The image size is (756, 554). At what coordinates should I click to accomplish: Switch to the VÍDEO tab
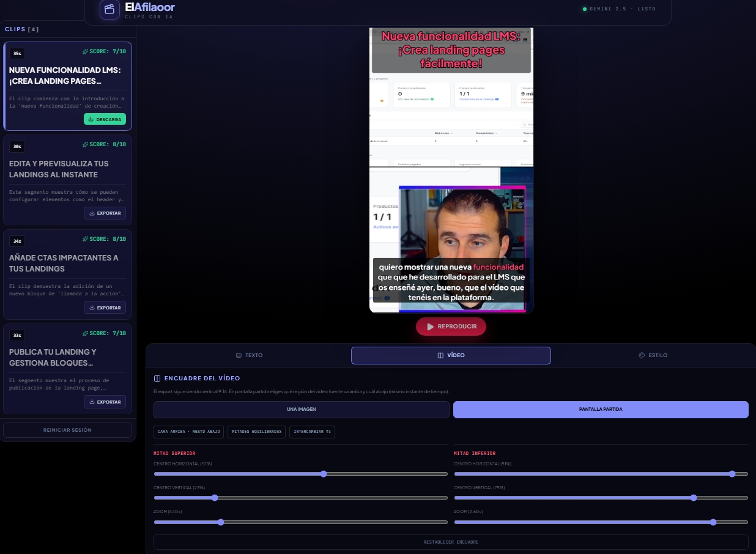(x=451, y=355)
